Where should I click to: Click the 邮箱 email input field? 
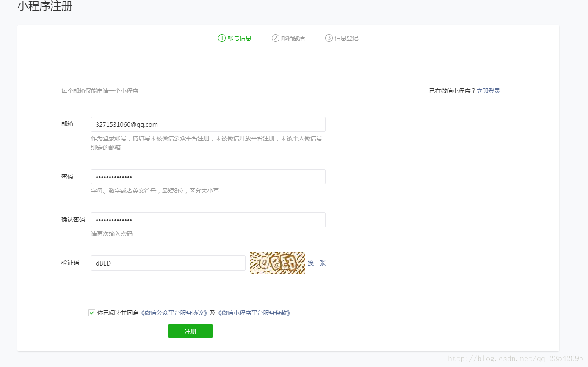pyautogui.click(x=208, y=124)
